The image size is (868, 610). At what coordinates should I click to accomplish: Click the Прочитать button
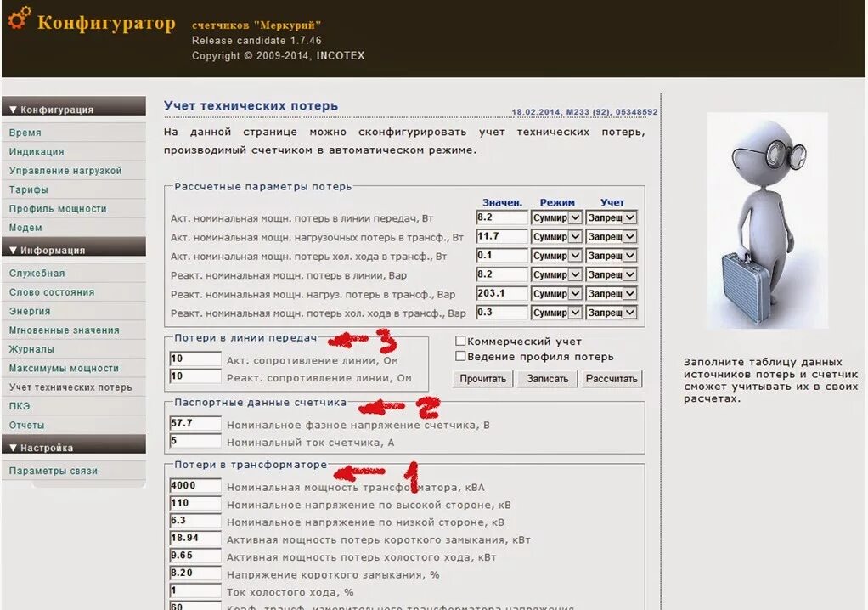482,379
